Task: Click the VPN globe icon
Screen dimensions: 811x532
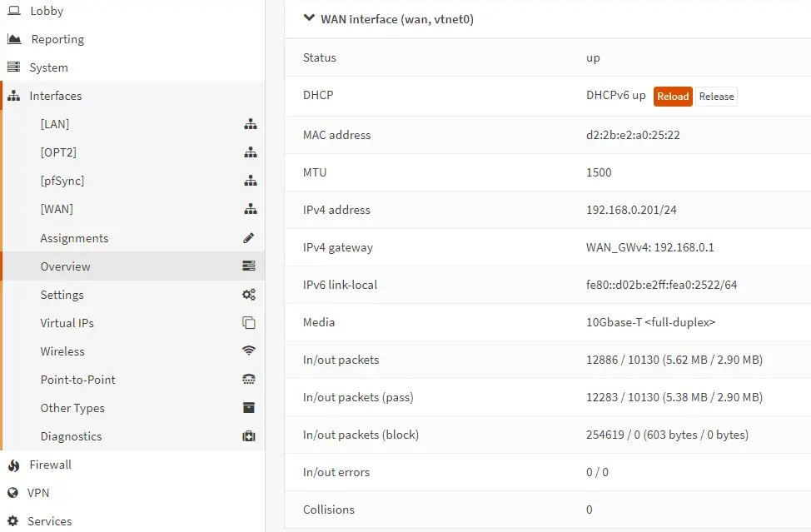Action: [x=13, y=493]
